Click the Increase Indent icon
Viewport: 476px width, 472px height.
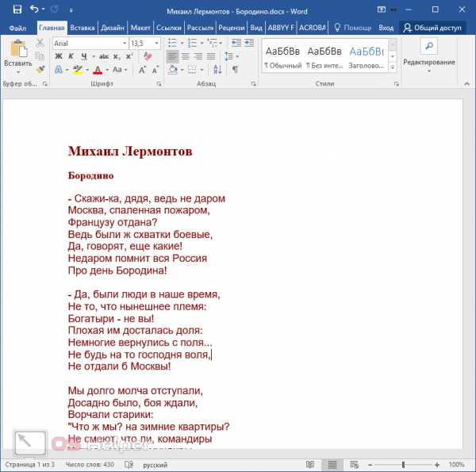[x=249, y=43]
